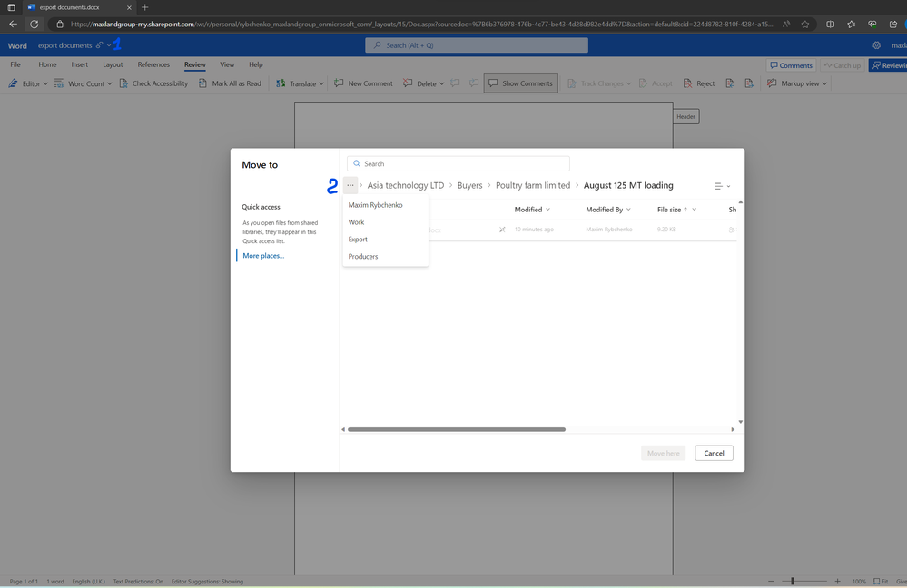Click the dialog horizontal scrollbar

(x=457, y=429)
